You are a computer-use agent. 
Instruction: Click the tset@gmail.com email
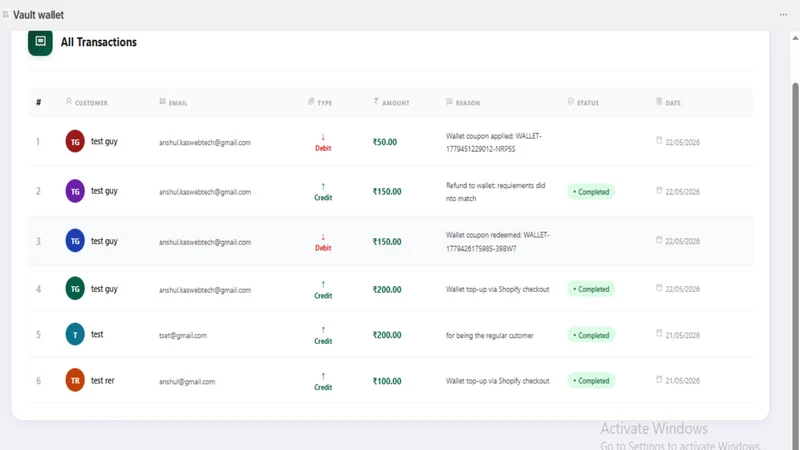[183, 335]
